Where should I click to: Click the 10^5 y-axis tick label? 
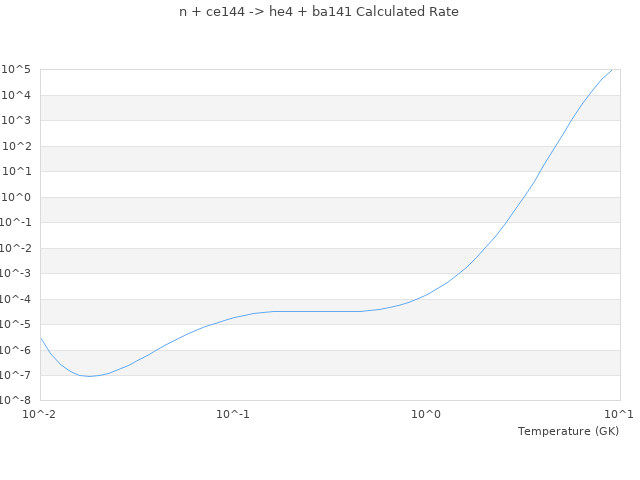click(x=17, y=70)
